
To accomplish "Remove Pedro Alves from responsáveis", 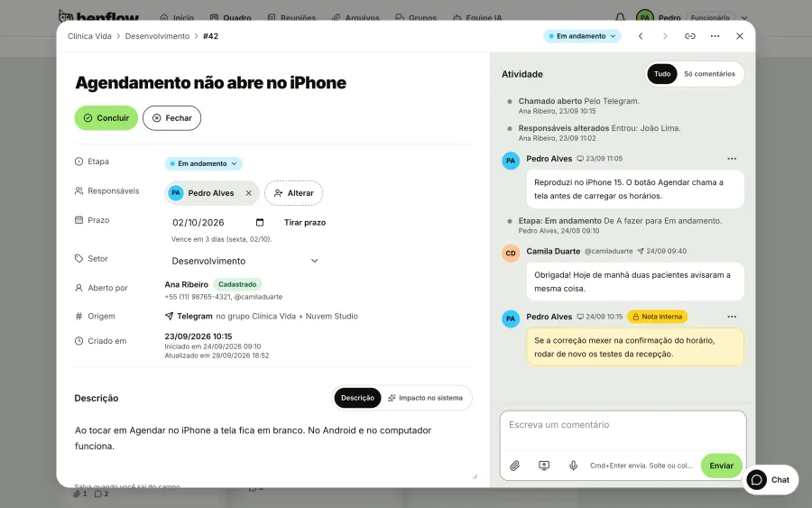I will coord(249,193).
